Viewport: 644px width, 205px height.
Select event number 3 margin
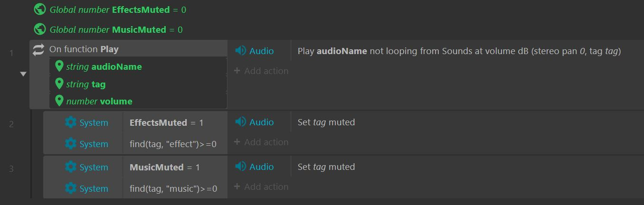11,168
